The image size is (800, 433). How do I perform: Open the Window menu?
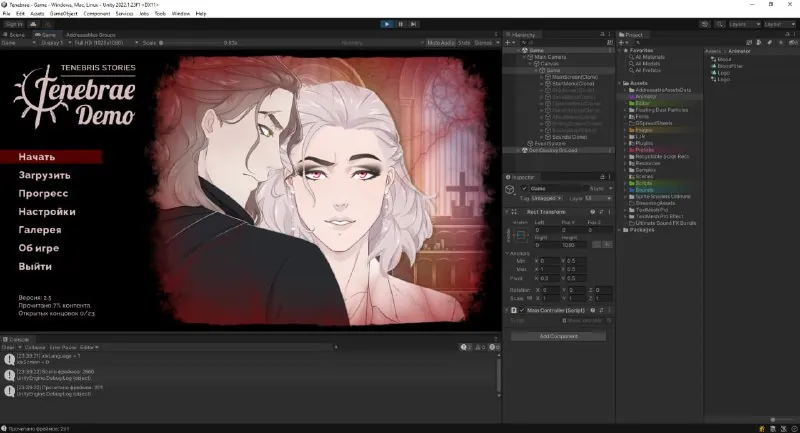tap(181, 14)
